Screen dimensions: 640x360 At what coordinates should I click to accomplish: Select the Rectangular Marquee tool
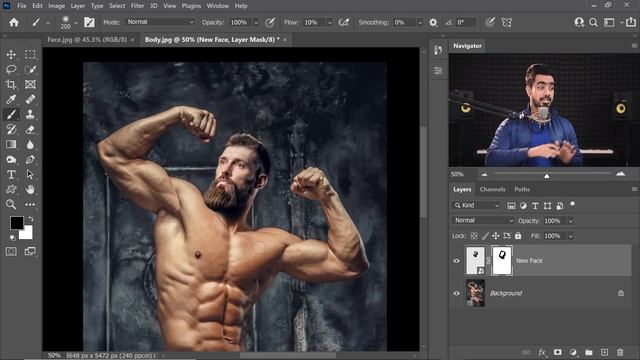pyautogui.click(x=30, y=54)
